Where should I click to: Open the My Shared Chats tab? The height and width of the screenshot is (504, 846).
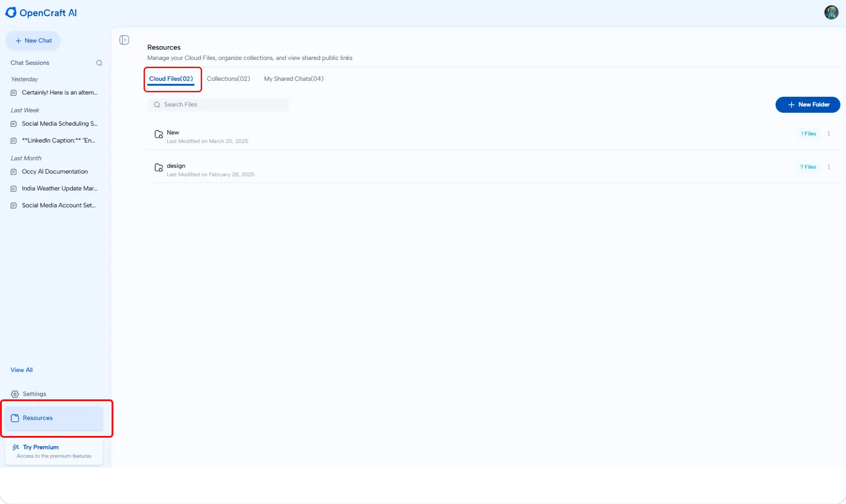293,79
